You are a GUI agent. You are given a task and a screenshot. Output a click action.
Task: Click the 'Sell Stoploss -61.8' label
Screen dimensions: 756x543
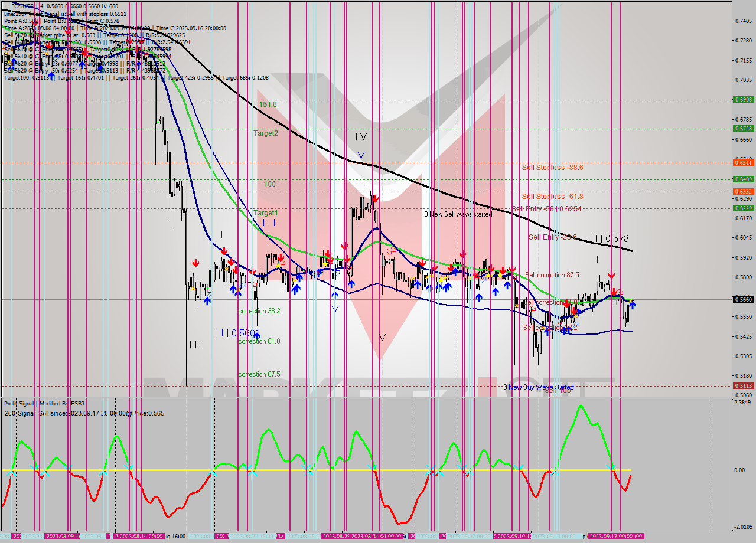pos(552,196)
